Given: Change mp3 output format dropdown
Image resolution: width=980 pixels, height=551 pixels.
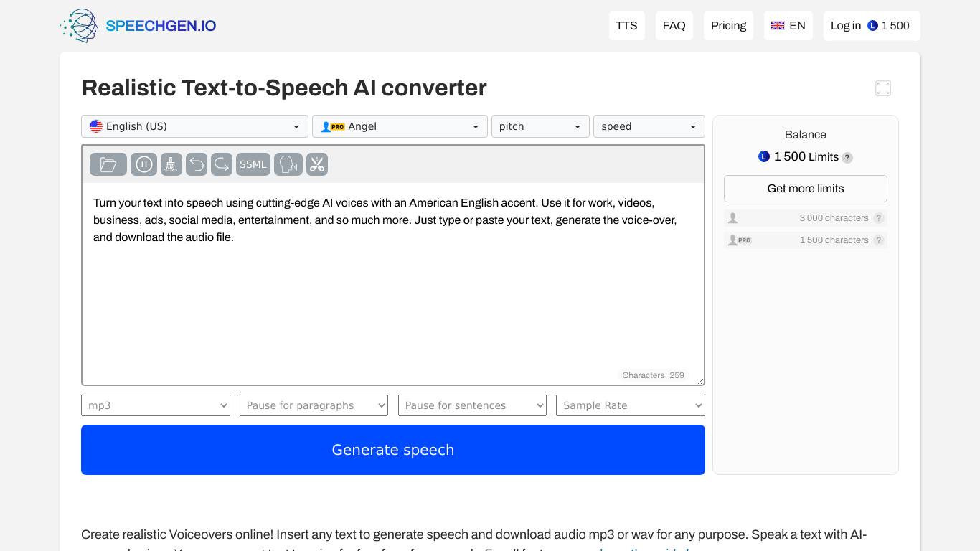Looking at the screenshot, I should click(x=155, y=405).
